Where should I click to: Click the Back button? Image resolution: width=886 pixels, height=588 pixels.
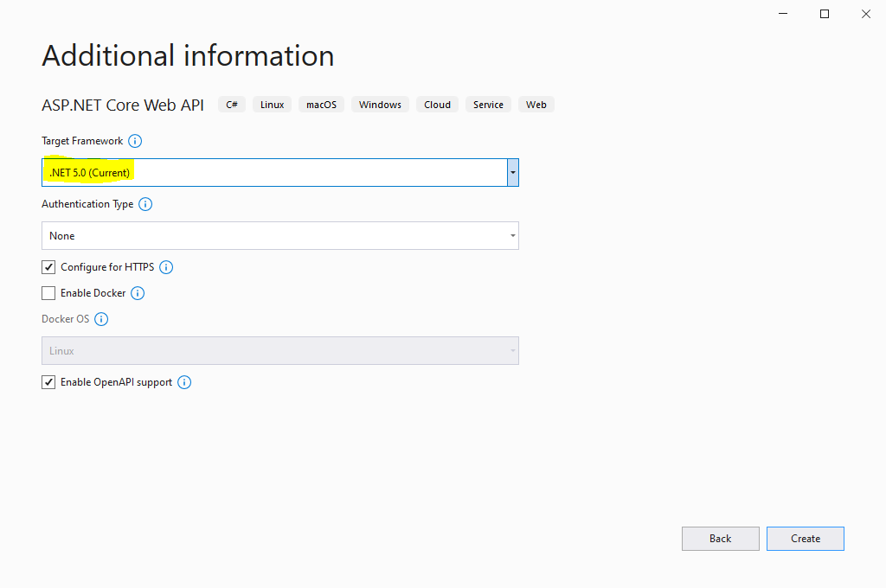tap(720, 538)
